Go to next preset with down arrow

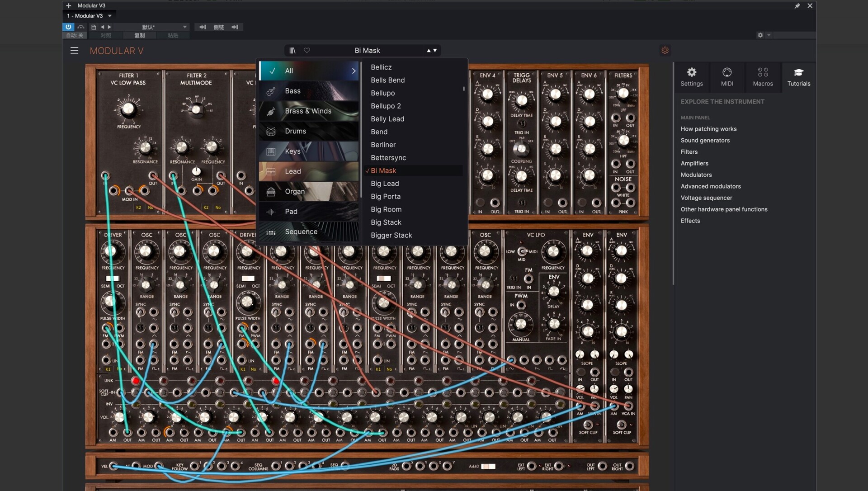(x=435, y=51)
